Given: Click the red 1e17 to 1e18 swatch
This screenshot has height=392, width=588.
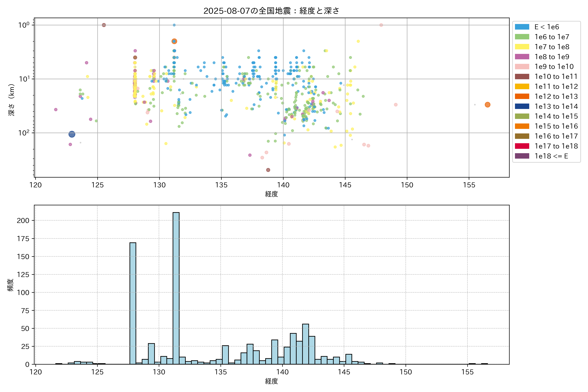Looking at the screenshot, I should pyautogui.click(x=522, y=146).
